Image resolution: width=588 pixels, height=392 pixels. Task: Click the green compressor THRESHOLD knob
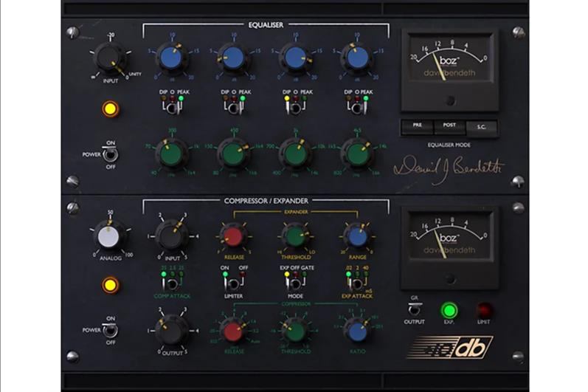tap(295, 331)
